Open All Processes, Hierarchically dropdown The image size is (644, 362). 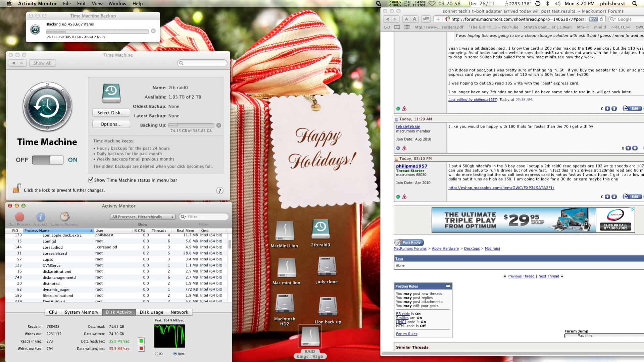tap(143, 217)
